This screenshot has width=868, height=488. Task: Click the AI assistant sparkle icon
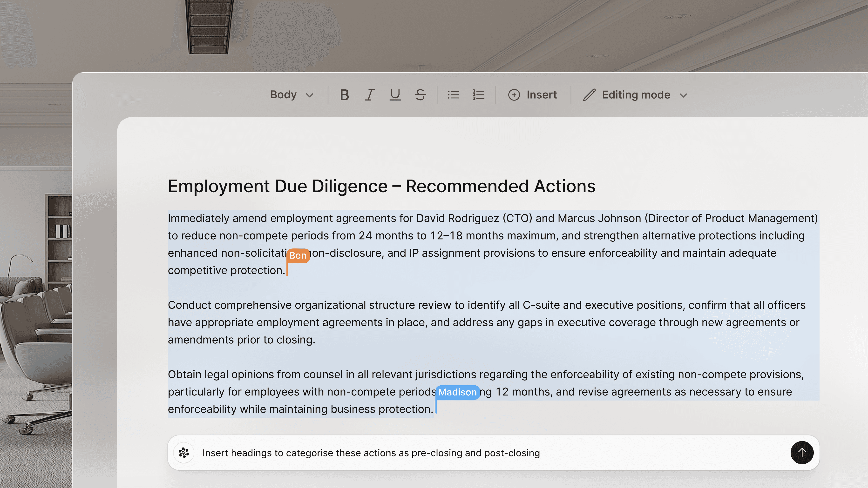click(x=184, y=453)
